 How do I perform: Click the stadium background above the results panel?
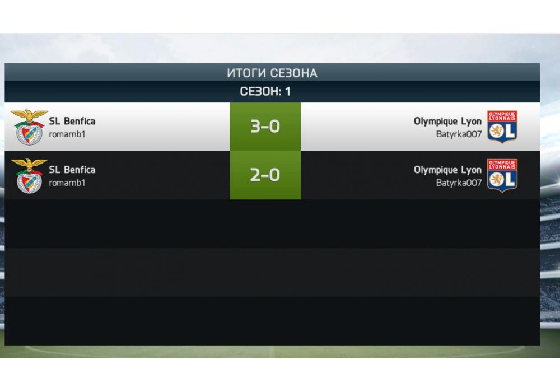(x=280, y=49)
